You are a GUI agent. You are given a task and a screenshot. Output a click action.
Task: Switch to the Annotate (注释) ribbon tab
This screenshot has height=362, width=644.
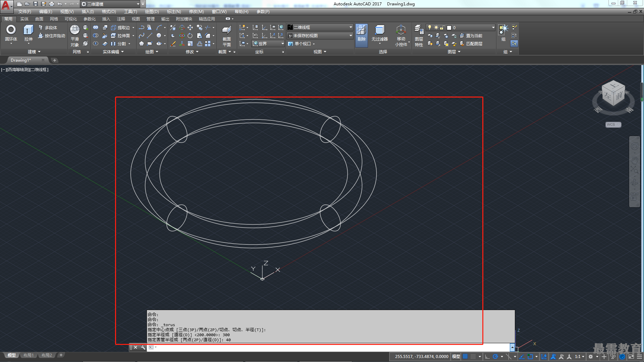(x=121, y=19)
